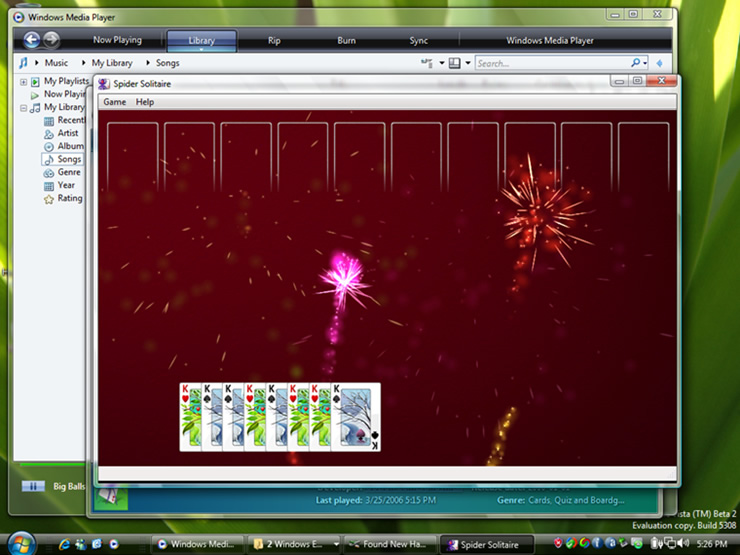The width and height of the screenshot is (740, 555).
Task: Click the Windows Start orb
Action: 21,544
